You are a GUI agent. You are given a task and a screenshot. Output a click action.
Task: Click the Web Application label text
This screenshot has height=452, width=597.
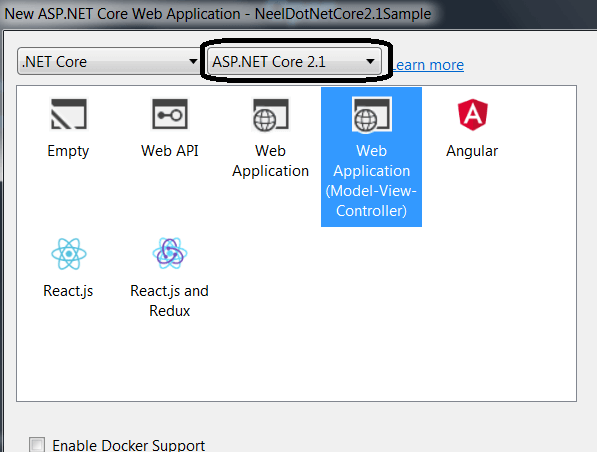coord(270,161)
